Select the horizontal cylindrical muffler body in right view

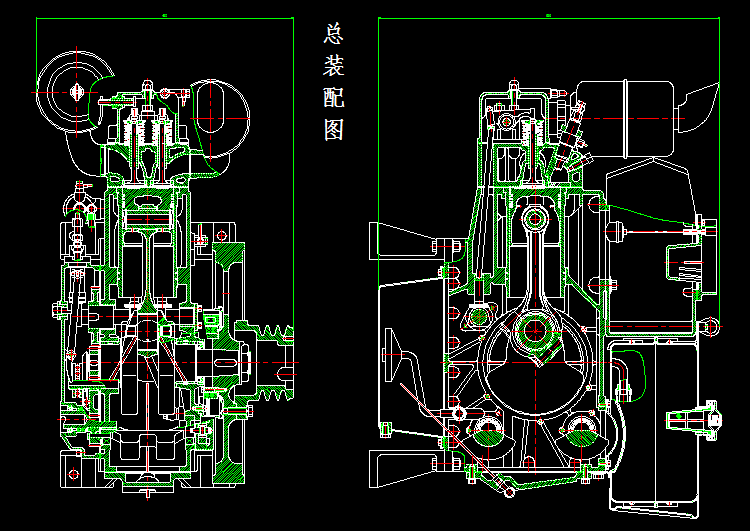pos(625,119)
